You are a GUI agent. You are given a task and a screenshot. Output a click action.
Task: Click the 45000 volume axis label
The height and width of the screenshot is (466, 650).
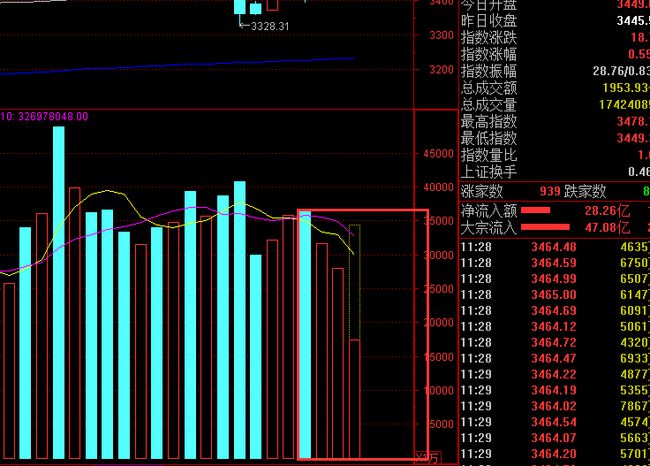[439, 154]
